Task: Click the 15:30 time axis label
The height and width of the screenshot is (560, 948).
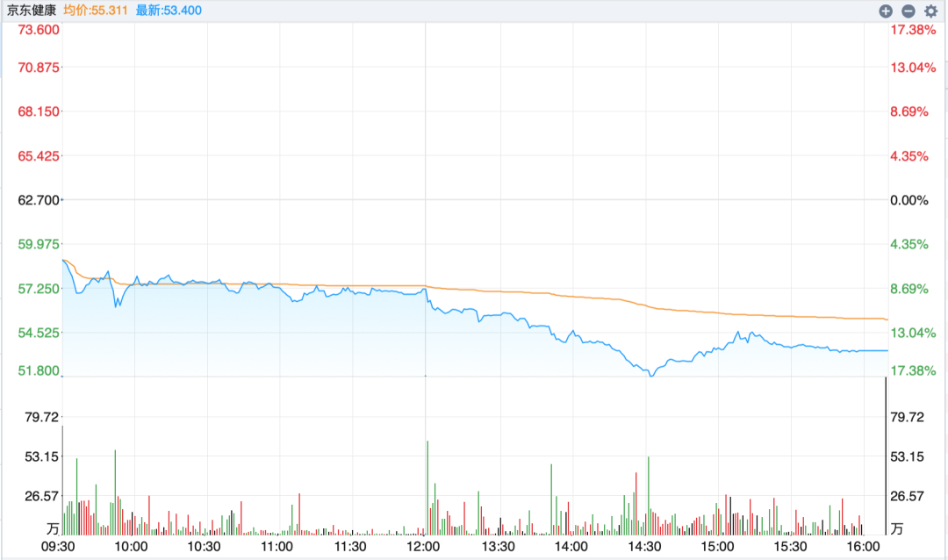Action: 790,547
